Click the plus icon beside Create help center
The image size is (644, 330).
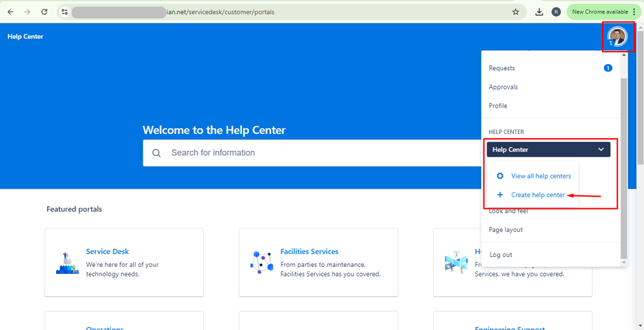500,195
